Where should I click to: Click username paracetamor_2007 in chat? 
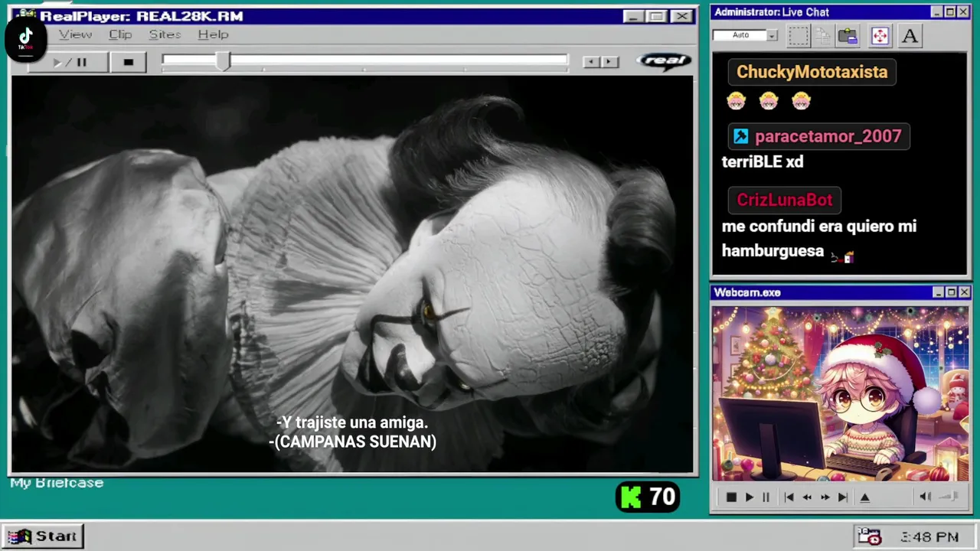[828, 136]
